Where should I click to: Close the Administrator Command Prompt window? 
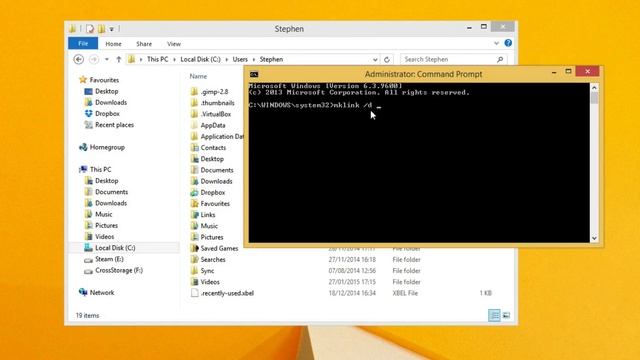pos(587,71)
